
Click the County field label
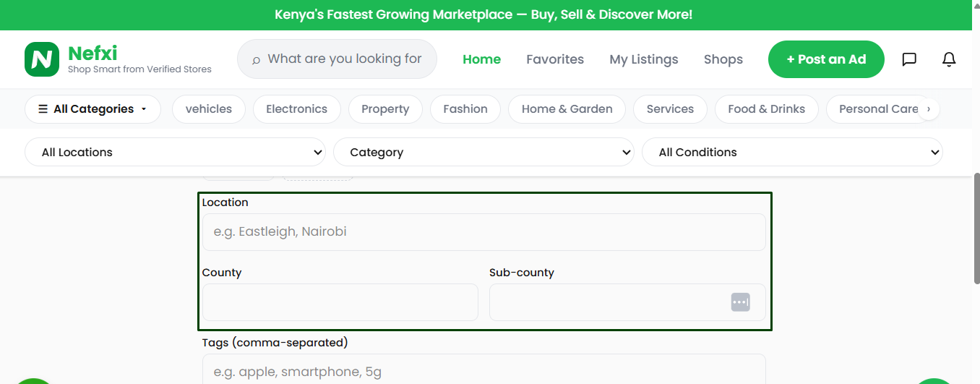(222, 273)
